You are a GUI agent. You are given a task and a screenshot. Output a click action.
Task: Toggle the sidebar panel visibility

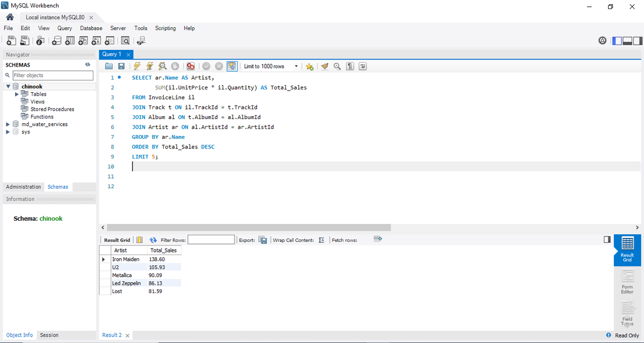pos(617,41)
